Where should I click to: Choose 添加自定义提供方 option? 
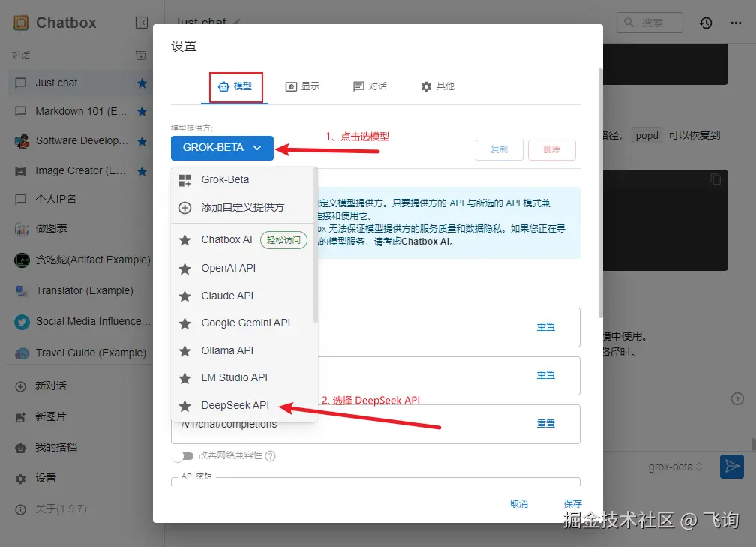click(244, 207)
